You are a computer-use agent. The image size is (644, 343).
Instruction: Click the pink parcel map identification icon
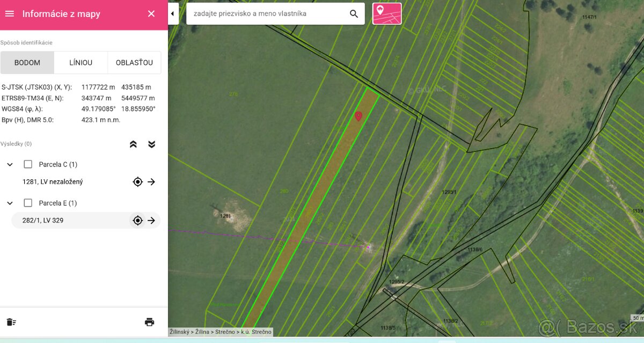pos(387,14)
